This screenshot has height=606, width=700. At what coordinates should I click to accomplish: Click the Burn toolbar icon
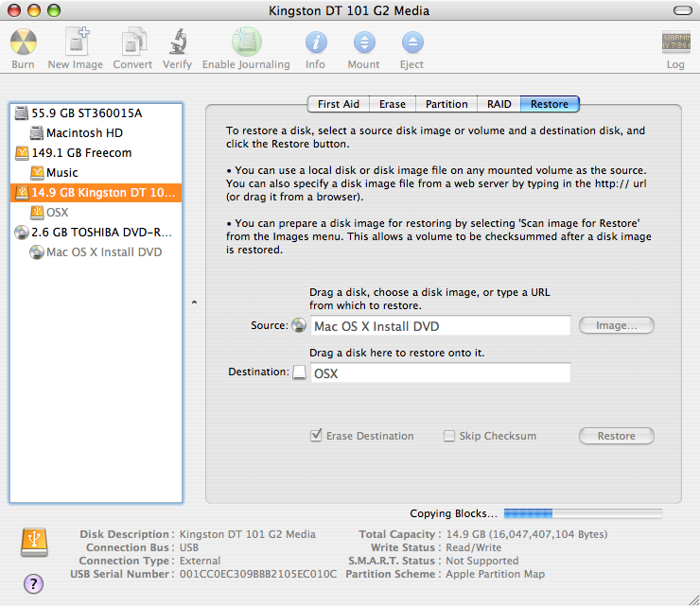click(x=24, y=42)
